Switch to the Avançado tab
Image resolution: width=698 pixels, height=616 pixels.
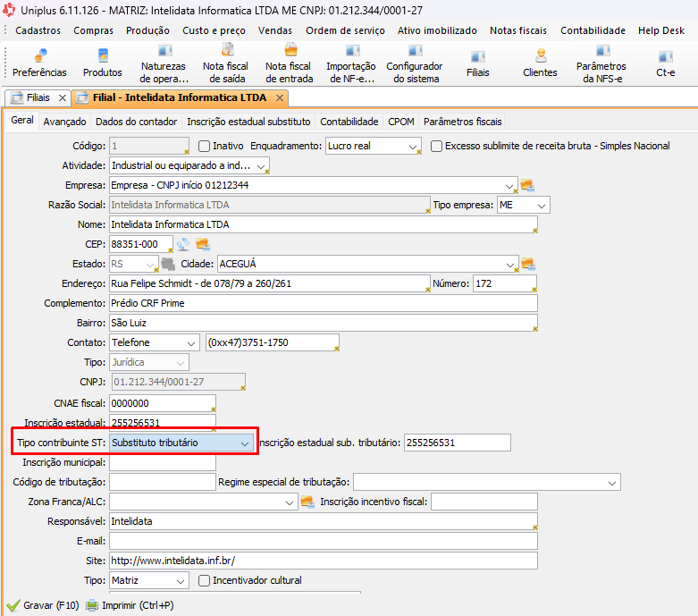pos(64,122)
